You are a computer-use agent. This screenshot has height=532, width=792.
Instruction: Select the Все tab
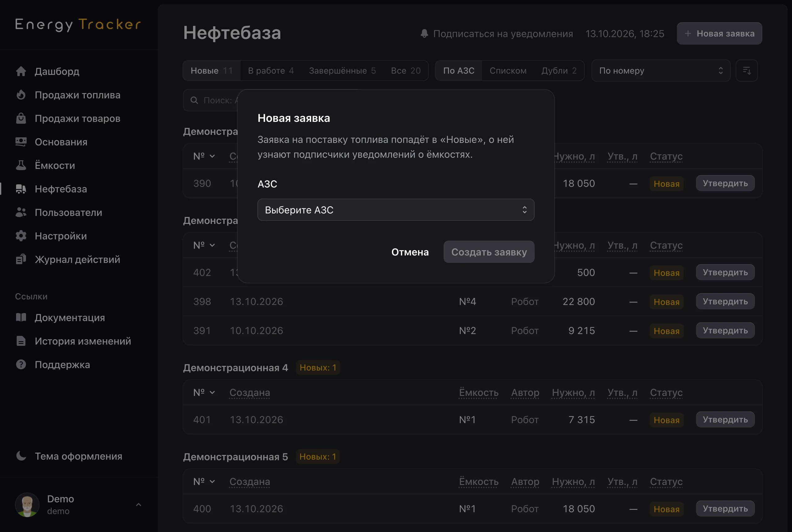(x=406, y=71)
